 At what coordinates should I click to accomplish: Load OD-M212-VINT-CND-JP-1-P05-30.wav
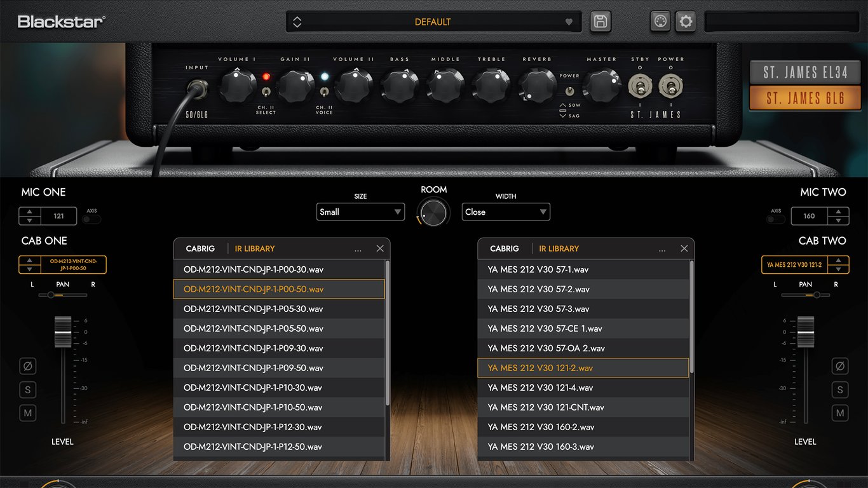[x=279, y=309]
